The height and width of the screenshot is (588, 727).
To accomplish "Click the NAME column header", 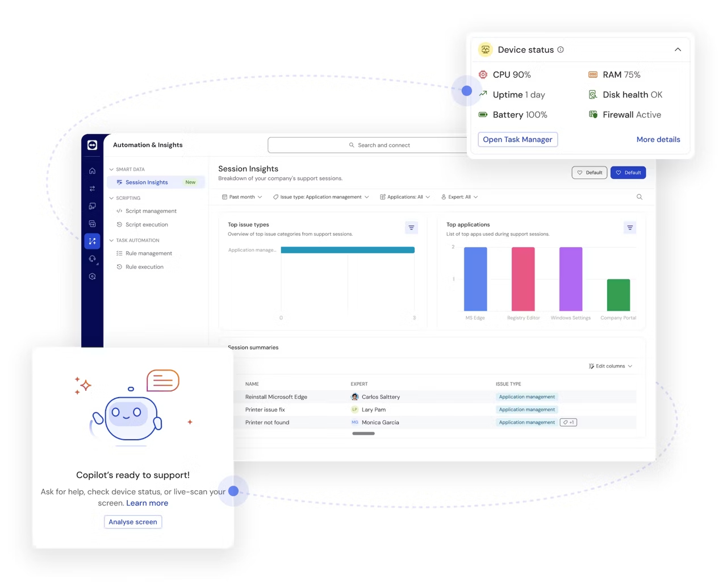I will click(x=252, y=384).
